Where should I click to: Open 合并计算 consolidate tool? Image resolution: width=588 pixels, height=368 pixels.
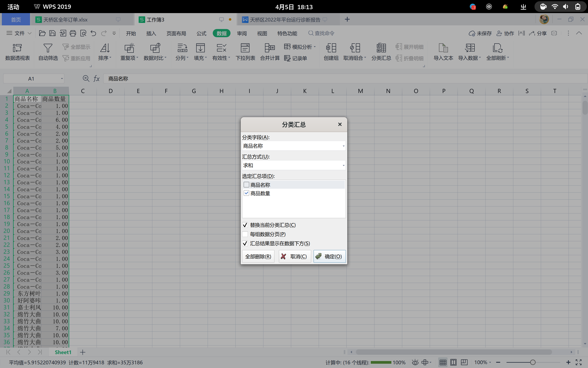(270, 52)
